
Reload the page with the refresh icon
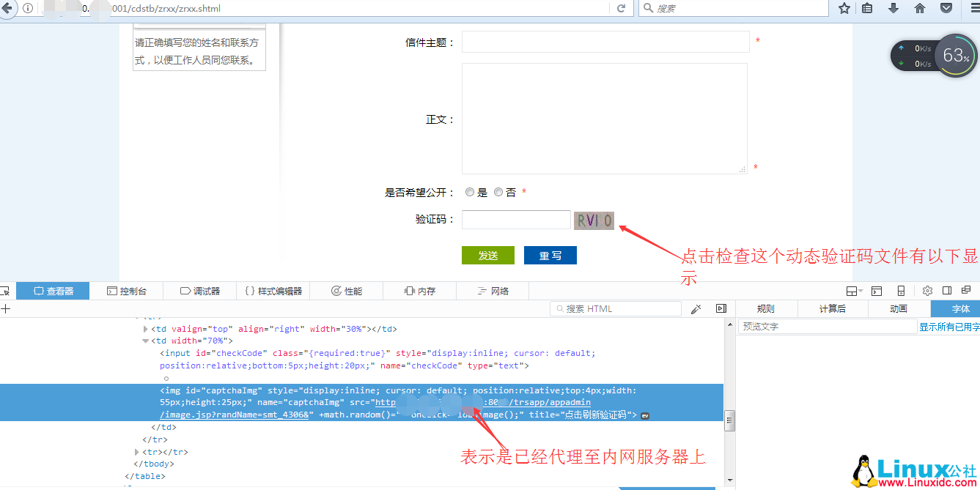click(x=621, y=9)
